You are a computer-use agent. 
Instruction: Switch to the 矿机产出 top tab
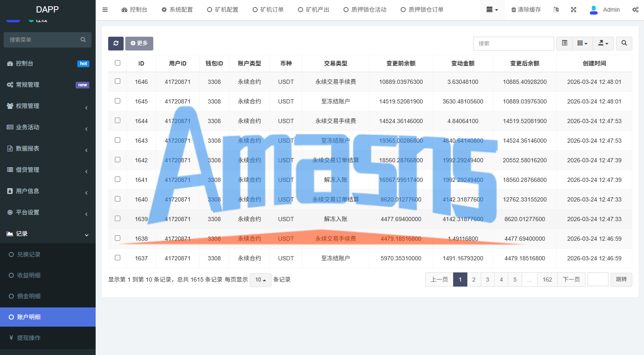pyautogui.click(x=314, y=10)
